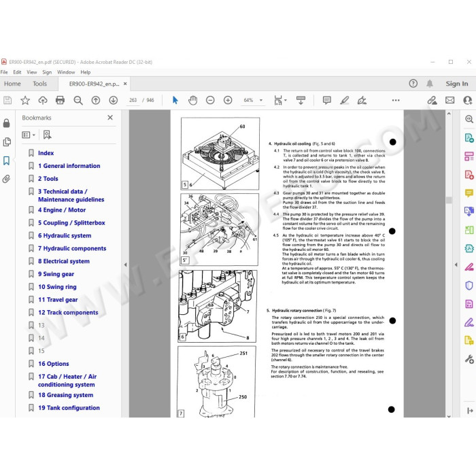Image resolution: width=476 pixels, height=476 pixels.
Task: Open Protect shield tool in right pane
Action: pyautogui.click(x=469, y=286)
